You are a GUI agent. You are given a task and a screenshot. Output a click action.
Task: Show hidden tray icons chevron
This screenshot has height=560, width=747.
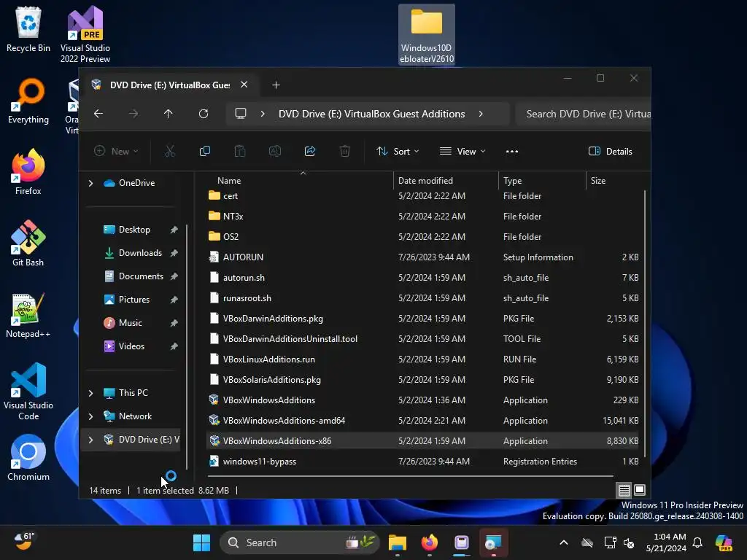point(564,542)
